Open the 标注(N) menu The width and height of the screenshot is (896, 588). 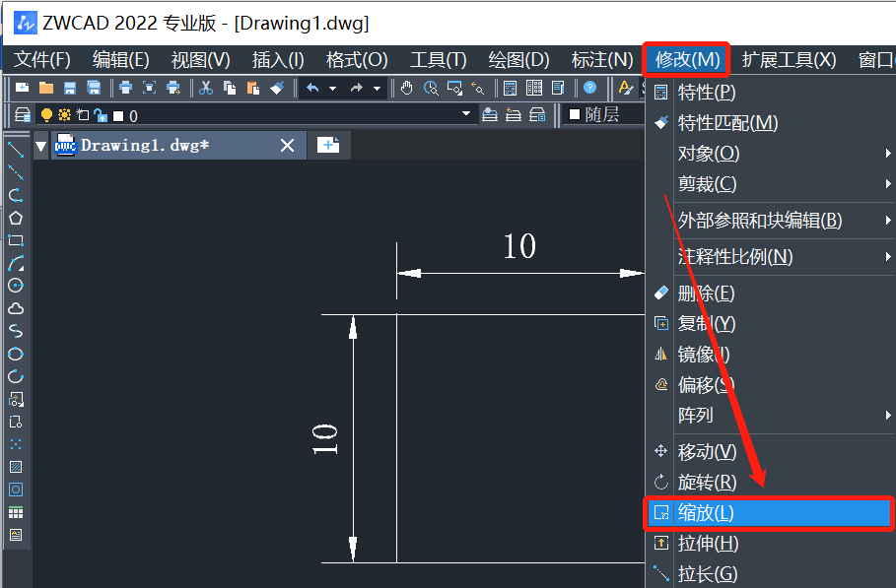(x=602, y=59)
